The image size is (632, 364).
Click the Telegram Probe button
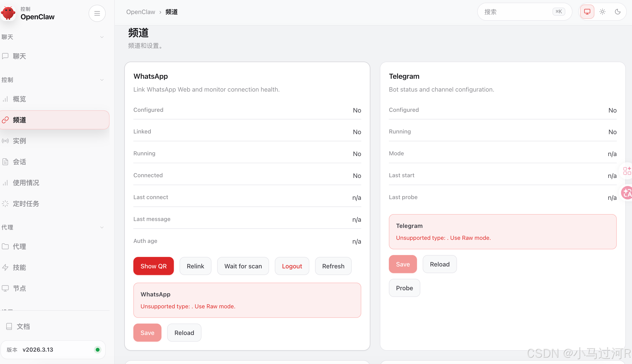tap(404, 288)
